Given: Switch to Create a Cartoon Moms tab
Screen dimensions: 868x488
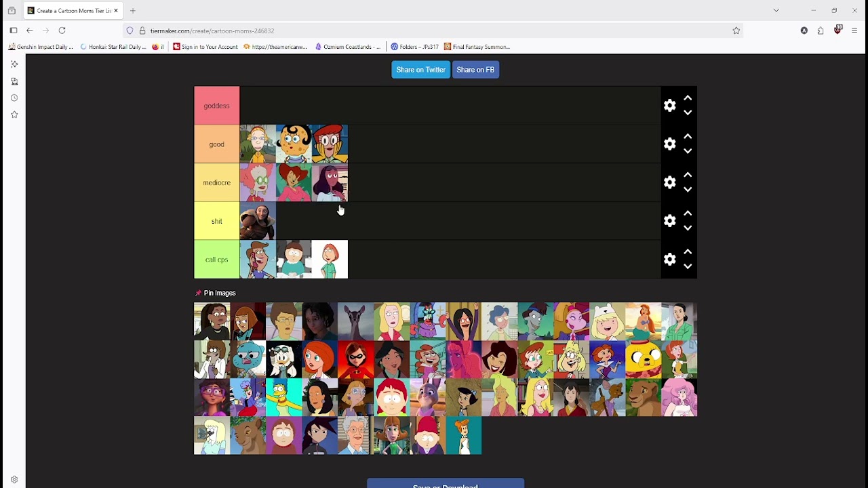Looking at the screenshot, I should (73, 11).
